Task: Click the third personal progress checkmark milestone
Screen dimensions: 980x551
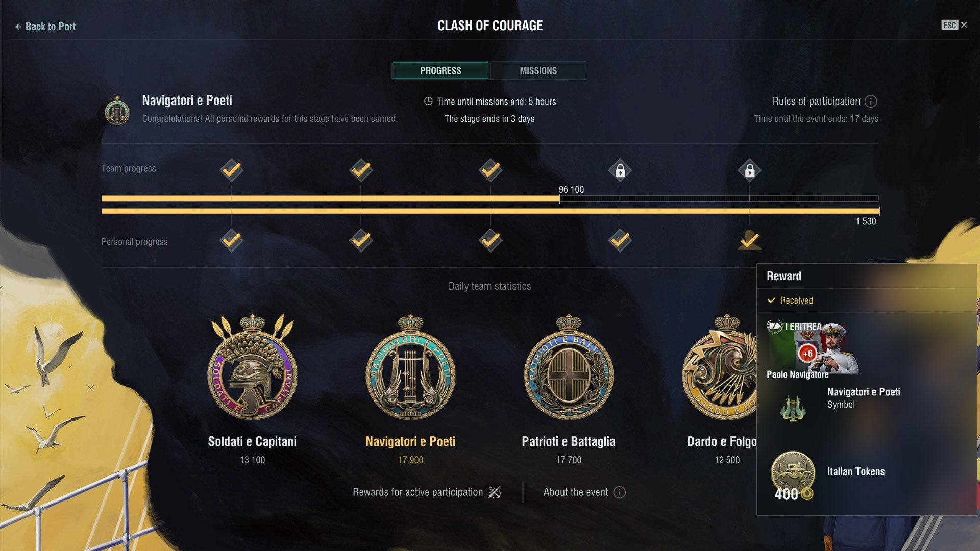Action: pos(491,240)
